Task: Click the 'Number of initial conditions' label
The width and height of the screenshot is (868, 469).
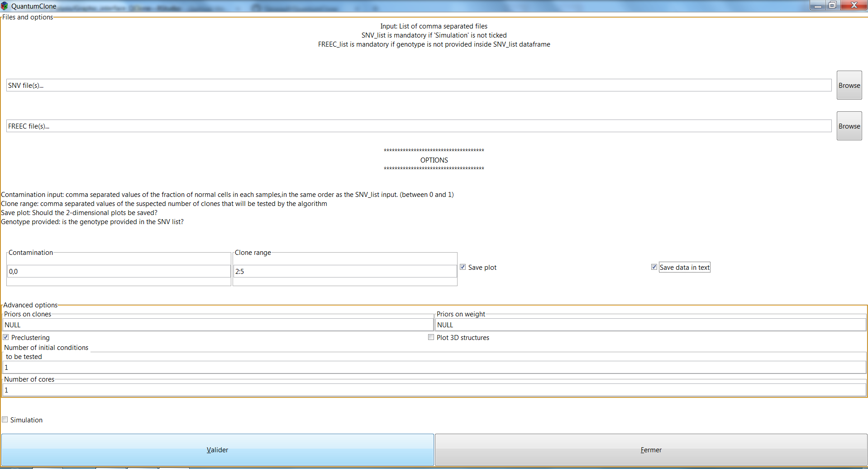Action: (x=46, y=352)
